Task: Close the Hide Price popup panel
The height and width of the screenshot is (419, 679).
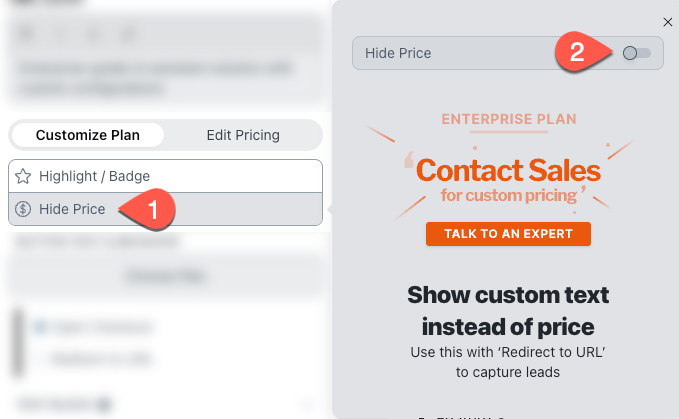Action: click(668, 22)
